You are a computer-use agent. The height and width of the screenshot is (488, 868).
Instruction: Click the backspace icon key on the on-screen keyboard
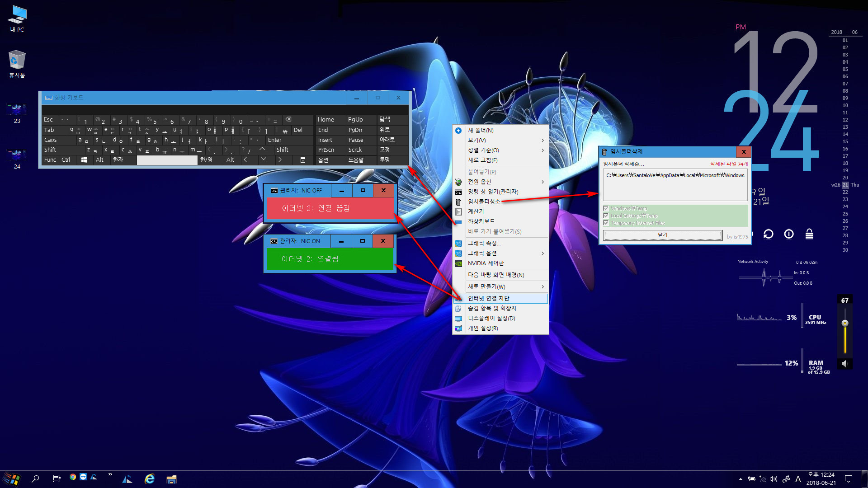pos(297,120)
